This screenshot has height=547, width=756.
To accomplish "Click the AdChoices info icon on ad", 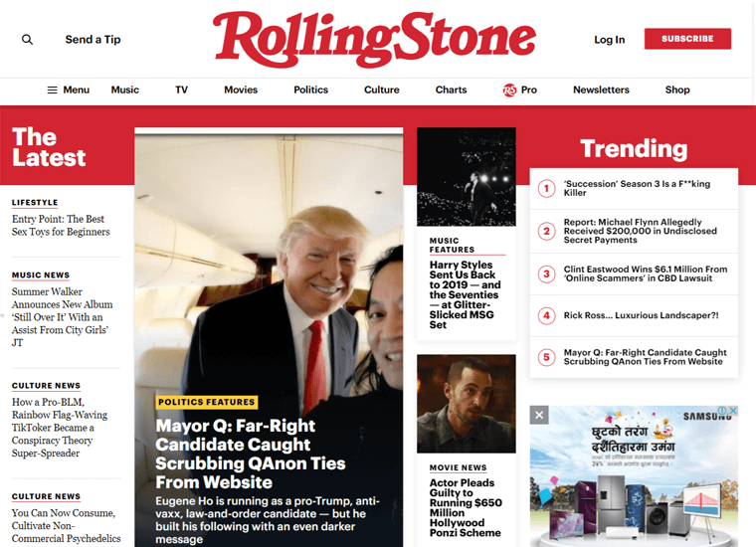I will click(x=722, y=411).
